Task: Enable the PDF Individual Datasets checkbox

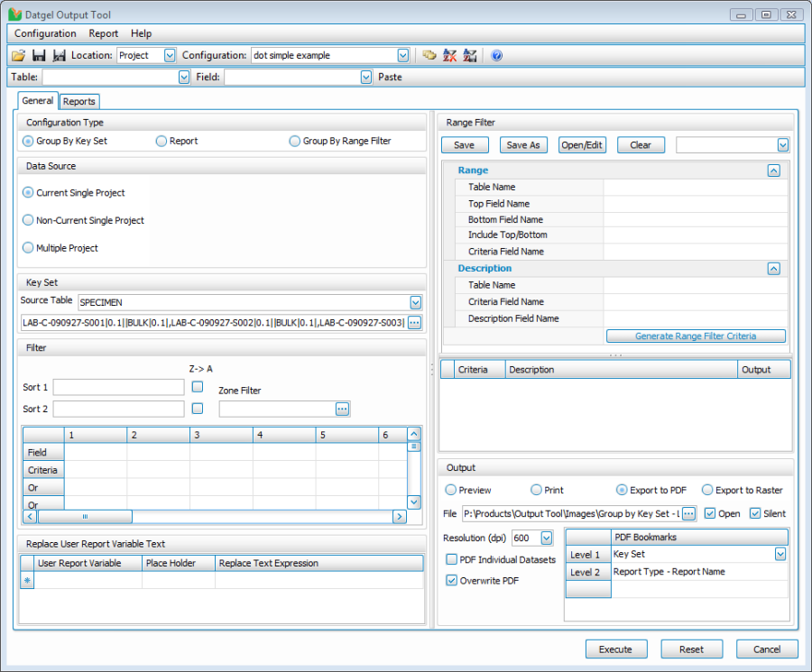Action: (x=452, y=559)
